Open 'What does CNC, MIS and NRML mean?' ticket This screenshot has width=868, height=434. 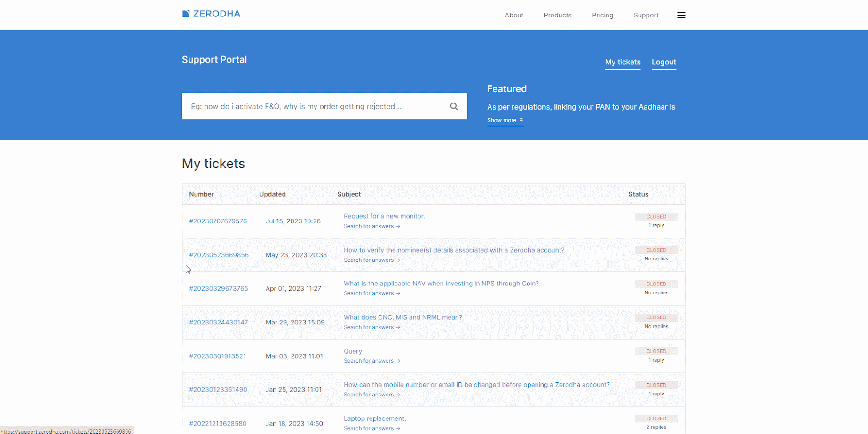[402, 317]
